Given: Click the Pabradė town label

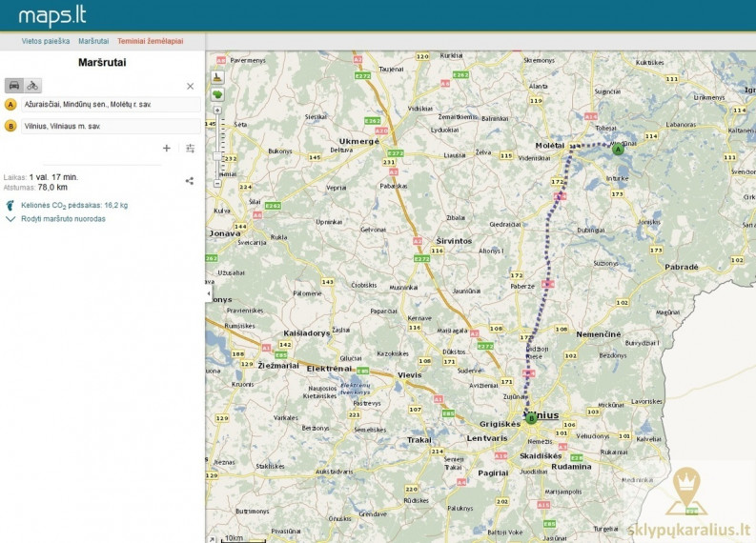Looking at the screenshot, I should pos(682,267).
